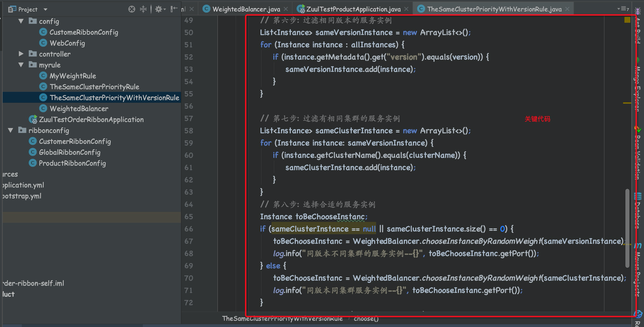This screenshot has width=644, height=327.
Task: Click the TheSameClusterPriorityWithVersionRule breadcrumb
Action: [x=282, y=319]
